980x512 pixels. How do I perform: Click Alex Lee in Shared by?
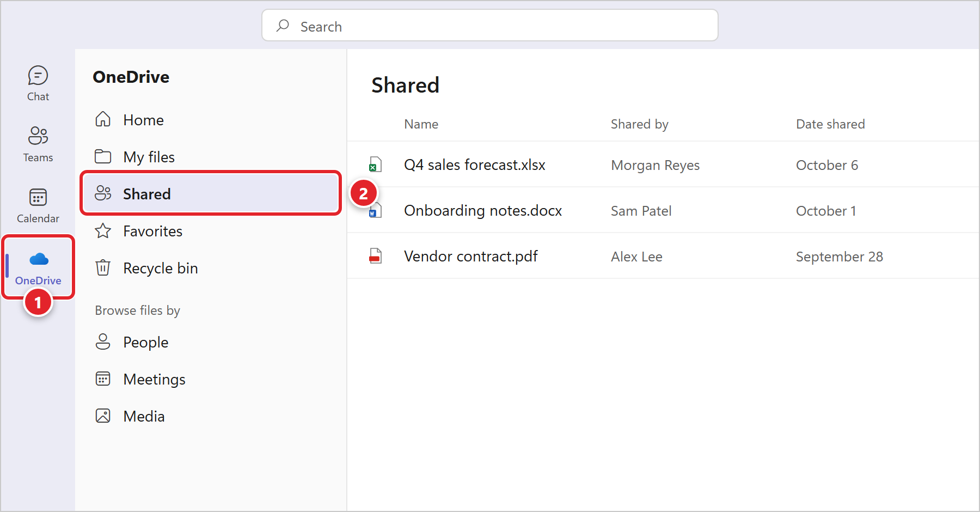point(636,257)
